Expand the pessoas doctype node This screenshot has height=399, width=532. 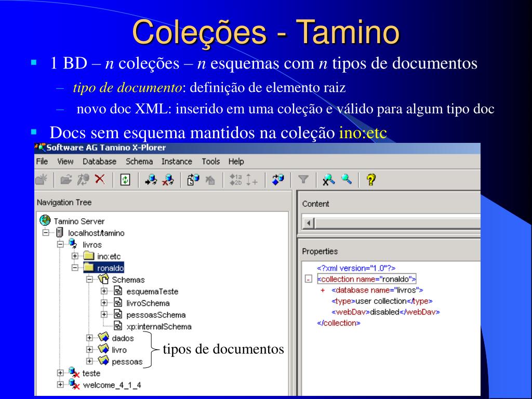[x=89, y=361]
